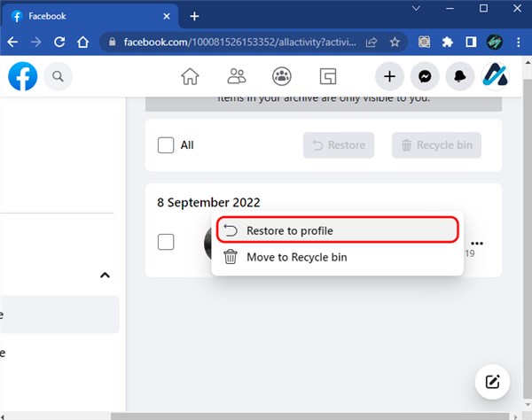This screenshot has width=532, height=420.
Task: Go forward in browser history
Action: (36, 42)
